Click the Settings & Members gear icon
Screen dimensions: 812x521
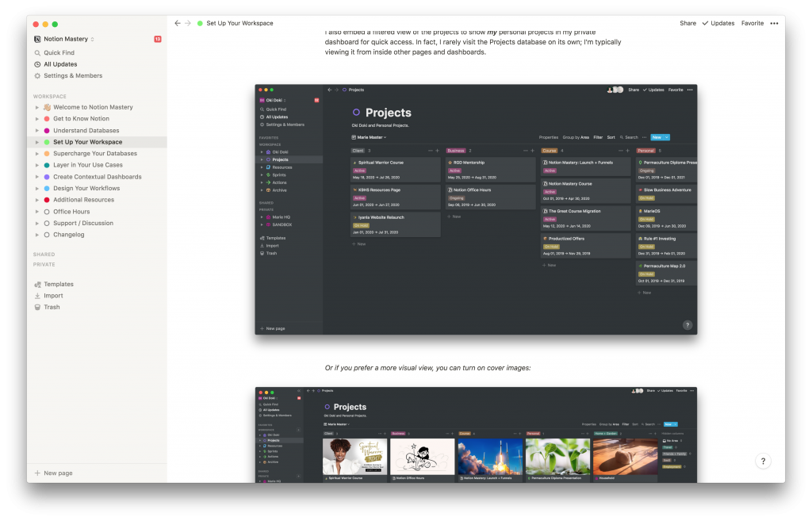37,75
